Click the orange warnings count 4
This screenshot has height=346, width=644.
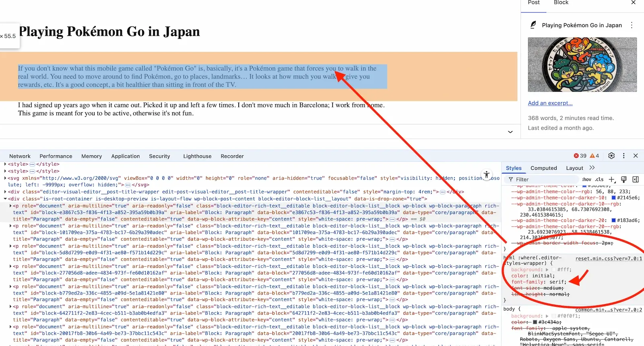[x=594, y=156]
